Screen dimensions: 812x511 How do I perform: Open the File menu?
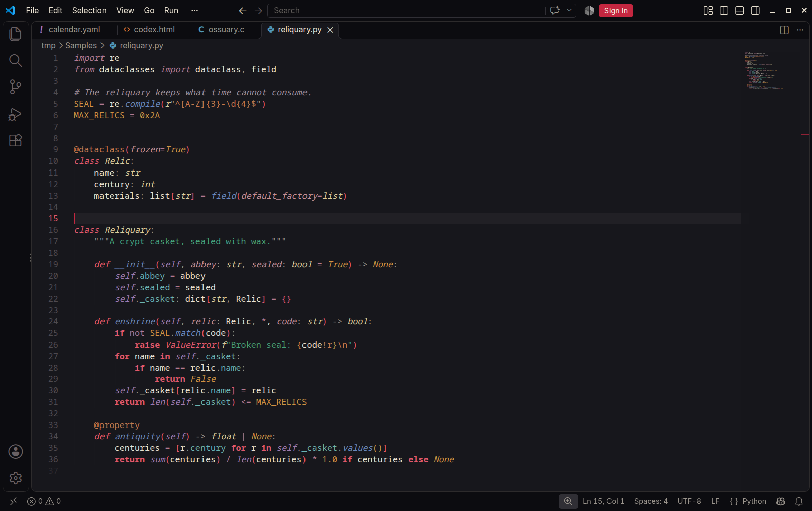pyautogui.click(x=32, y=11)
